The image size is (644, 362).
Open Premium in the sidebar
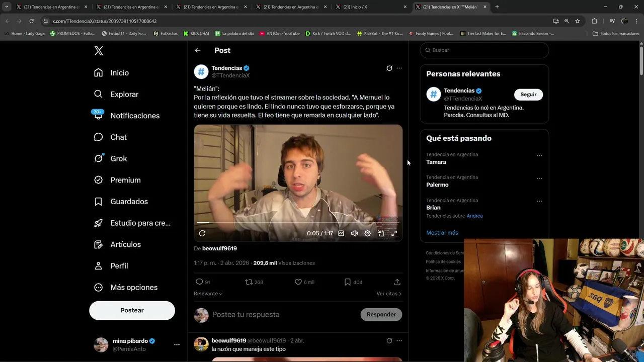117,180
